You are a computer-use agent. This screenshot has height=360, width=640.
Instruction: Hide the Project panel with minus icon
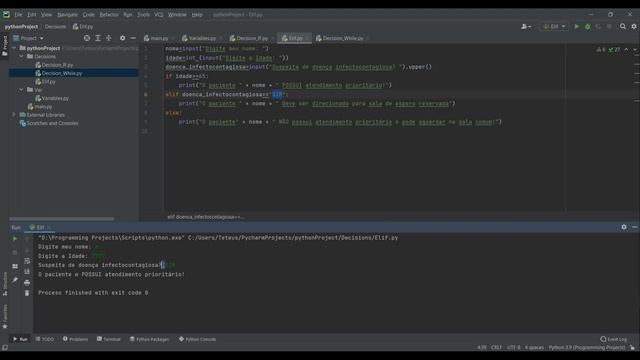click(133, 38)
